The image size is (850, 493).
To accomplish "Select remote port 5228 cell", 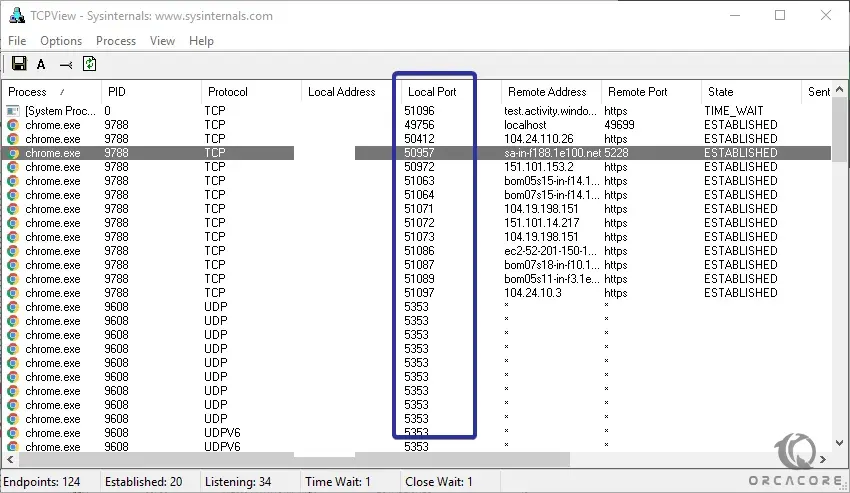I will coord(616,153).
